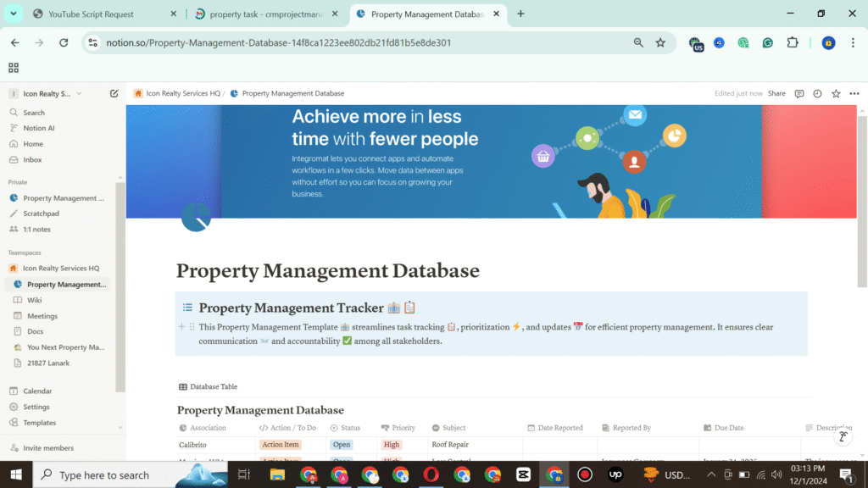
Task: Click the plus icon beside the callout text
Action: (x=181, y=327)
